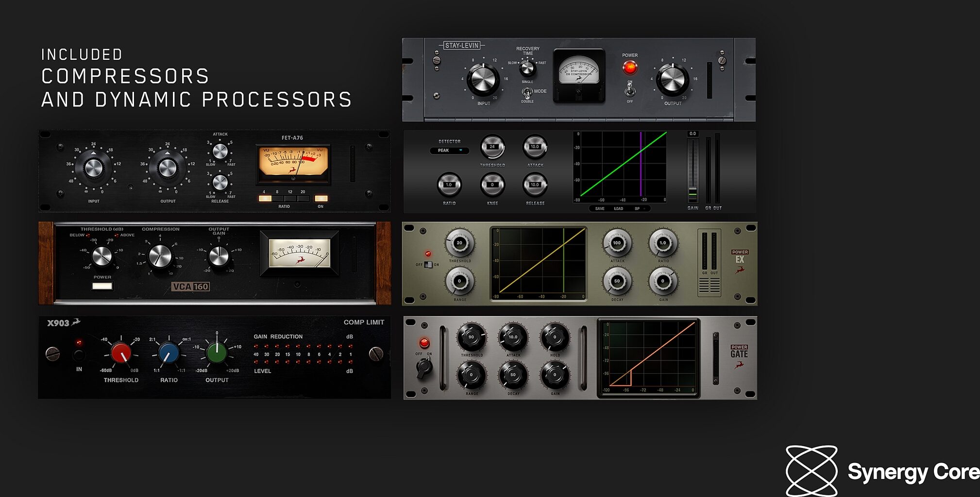Click the FET-A76 Input knob
This screenshot has height=497, width=980.
(93, 168)
